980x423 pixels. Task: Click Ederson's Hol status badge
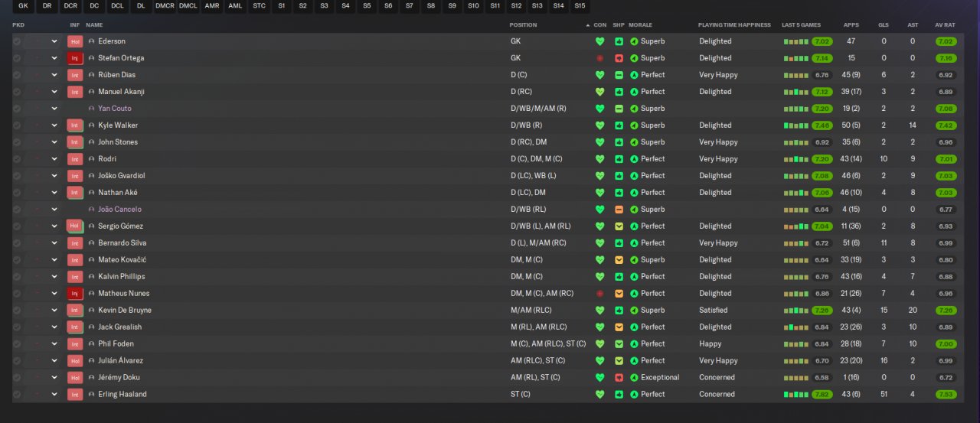click(74, 41)
